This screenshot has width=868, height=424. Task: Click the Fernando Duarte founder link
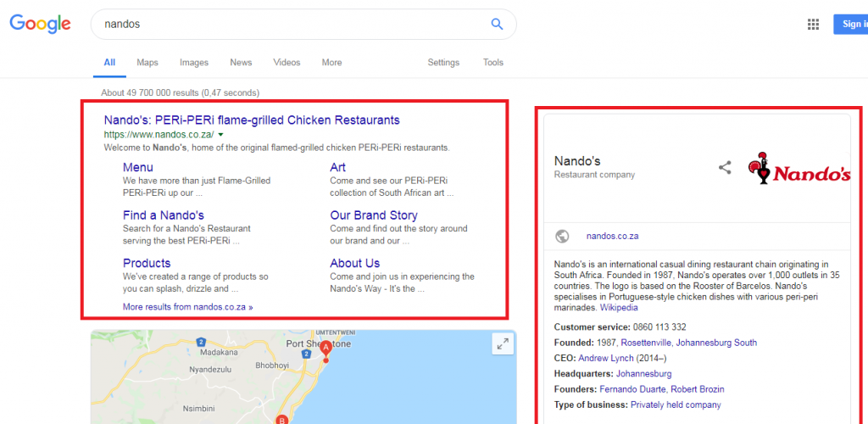pos(632,389)
